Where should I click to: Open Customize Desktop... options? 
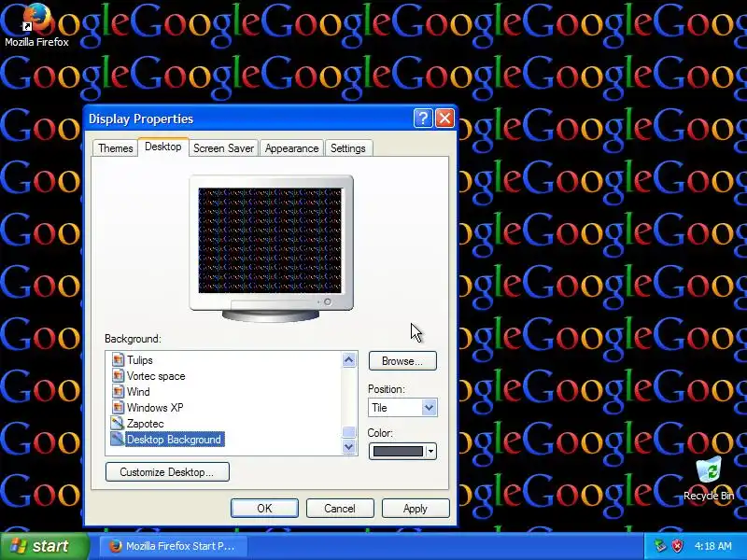[x=167, y=472]
